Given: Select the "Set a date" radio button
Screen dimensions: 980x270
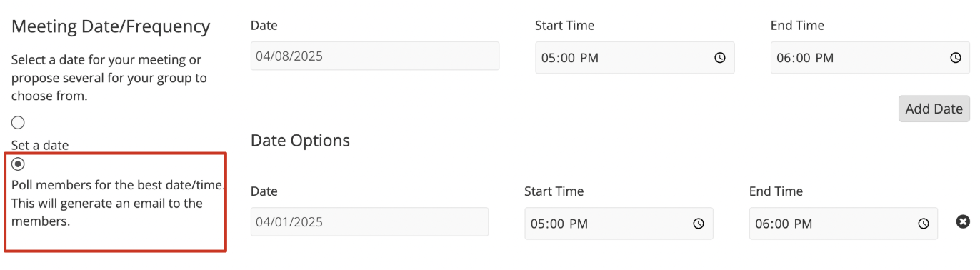Looking at the screenshot, I should coord(18,123).
